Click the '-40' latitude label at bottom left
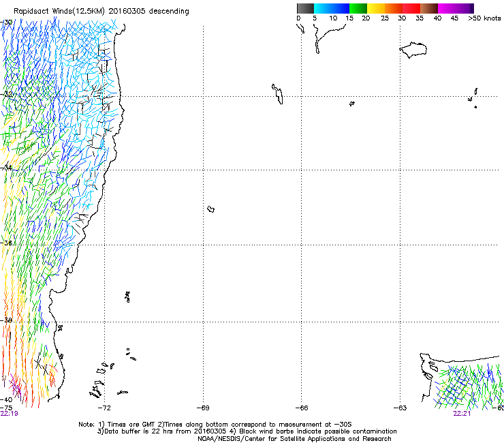The image size is (504, 443). pos(6,399)
